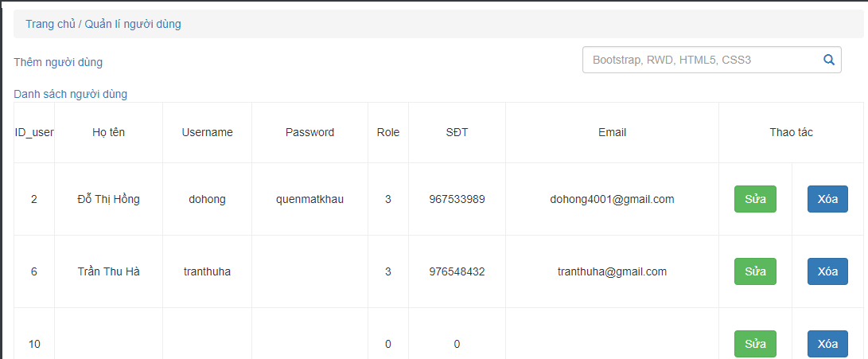Click the Họ tên column header
868x359 pixels.
108,132
